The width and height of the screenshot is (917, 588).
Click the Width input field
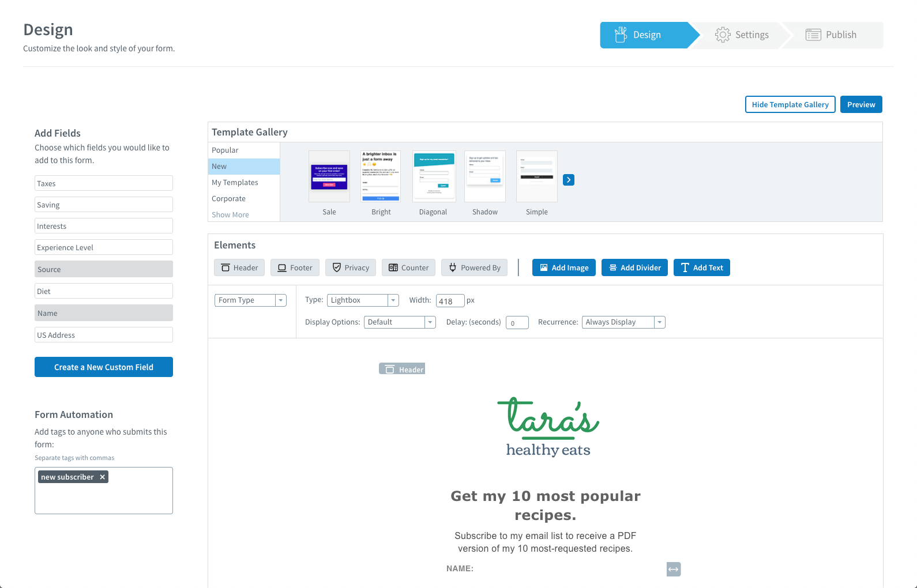tap(450, 301)
